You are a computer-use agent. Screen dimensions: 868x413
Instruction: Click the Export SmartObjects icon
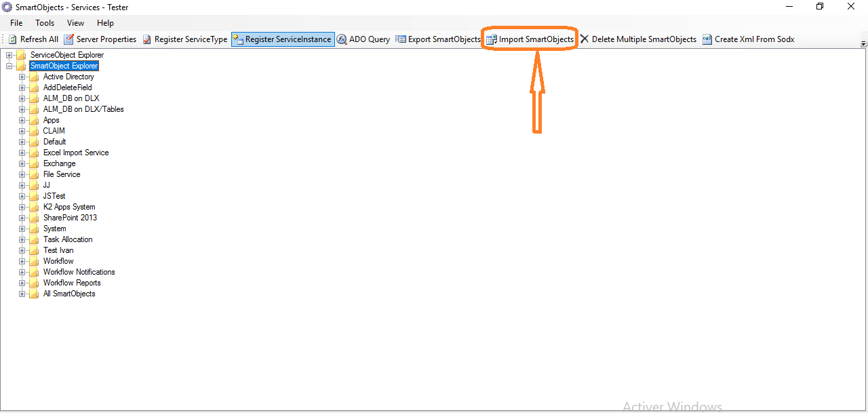[401, 39]
